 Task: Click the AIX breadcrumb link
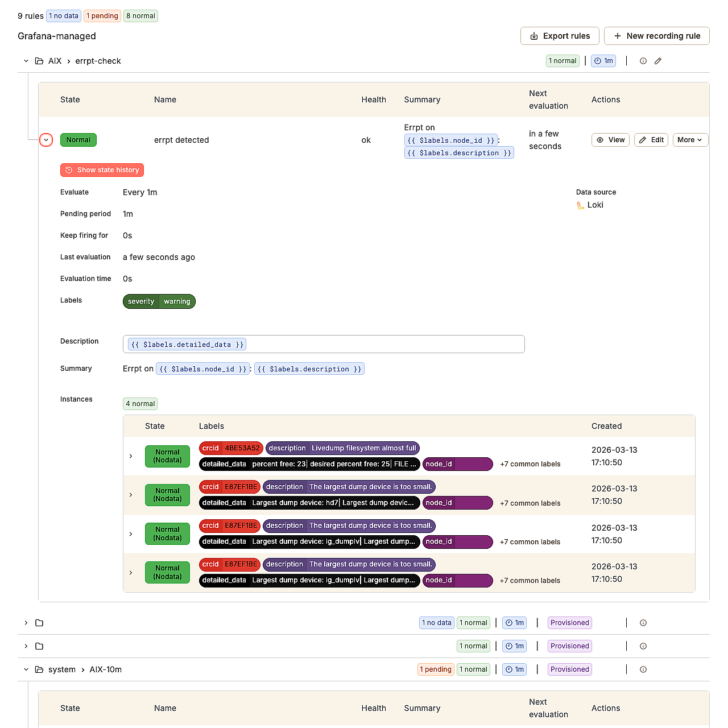(55, 61)
